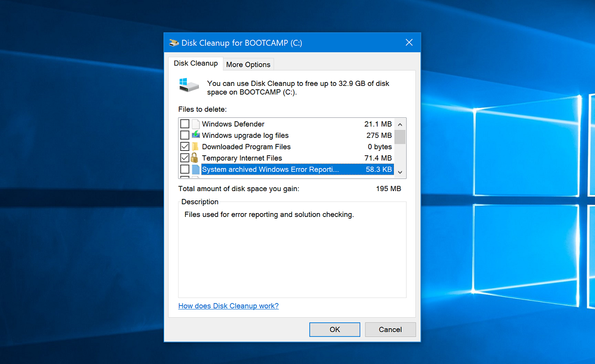The width and height of the screenshot is (595, 364).
Task: Enable the Windows Defender checkbox
Action: [185, 124]
